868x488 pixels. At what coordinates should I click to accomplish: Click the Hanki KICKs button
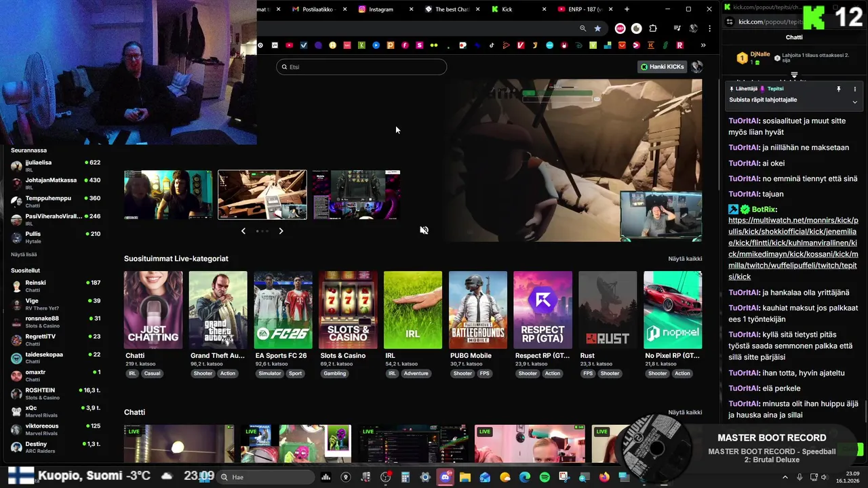(x=663, y=66)
